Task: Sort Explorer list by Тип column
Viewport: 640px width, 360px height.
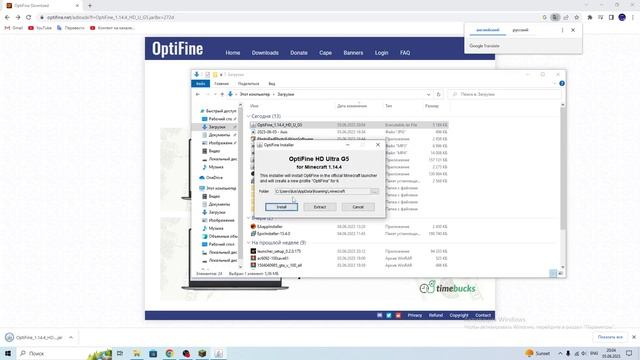Action: pos(389,106)
